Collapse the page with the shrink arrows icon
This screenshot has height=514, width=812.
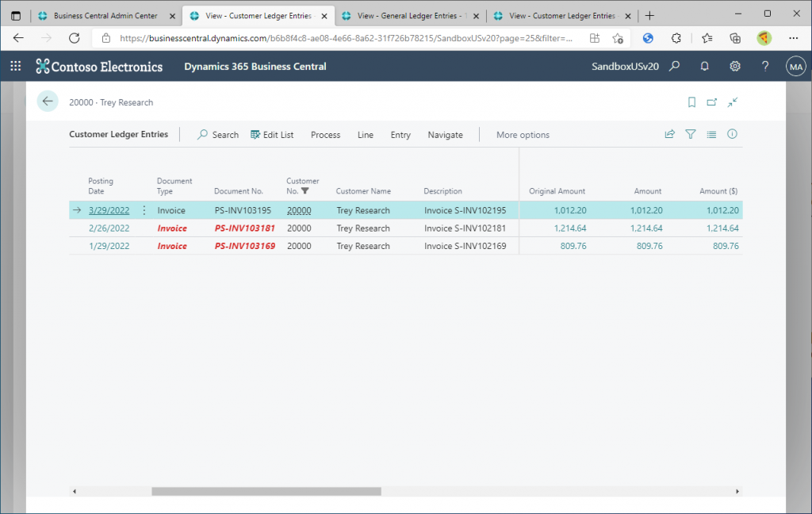pos(732,102)
